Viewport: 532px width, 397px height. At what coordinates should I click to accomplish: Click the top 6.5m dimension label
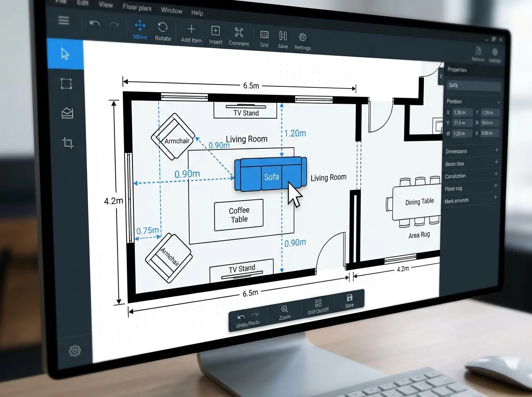pyautogui.click(x=251, y=86)
